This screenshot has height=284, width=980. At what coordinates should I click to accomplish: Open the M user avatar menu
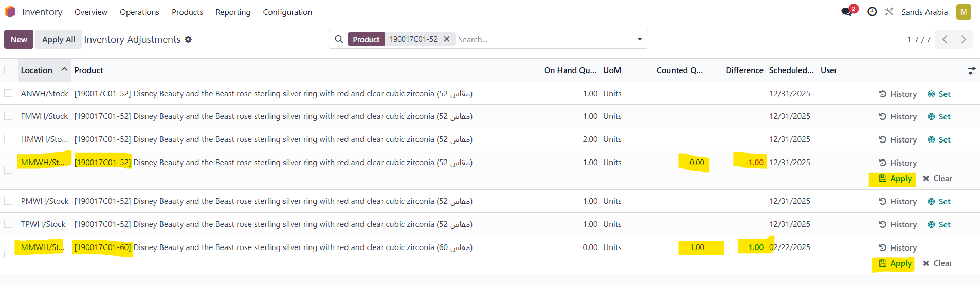(x=963, y=12)
